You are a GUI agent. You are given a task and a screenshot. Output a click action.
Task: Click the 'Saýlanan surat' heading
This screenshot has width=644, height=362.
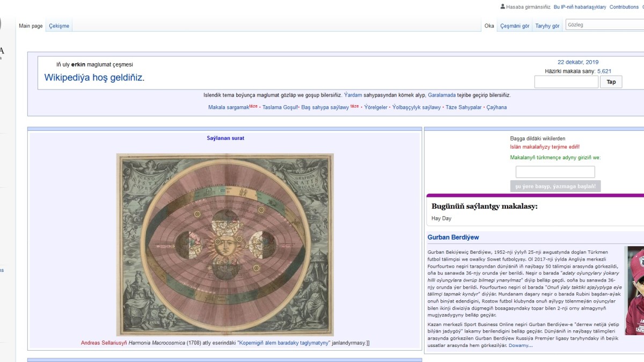225,138
